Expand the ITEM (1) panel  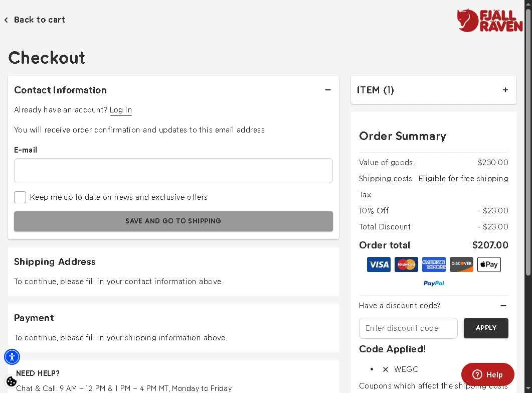click(505, 90)
